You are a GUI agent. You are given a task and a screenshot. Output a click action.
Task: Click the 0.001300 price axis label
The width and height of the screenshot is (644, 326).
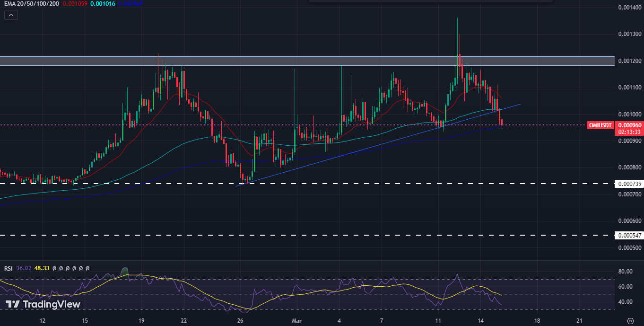[630, 34]
